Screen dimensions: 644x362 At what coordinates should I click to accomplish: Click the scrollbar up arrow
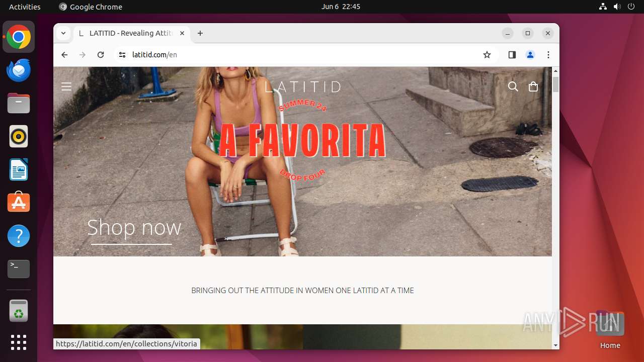point(555,70)
